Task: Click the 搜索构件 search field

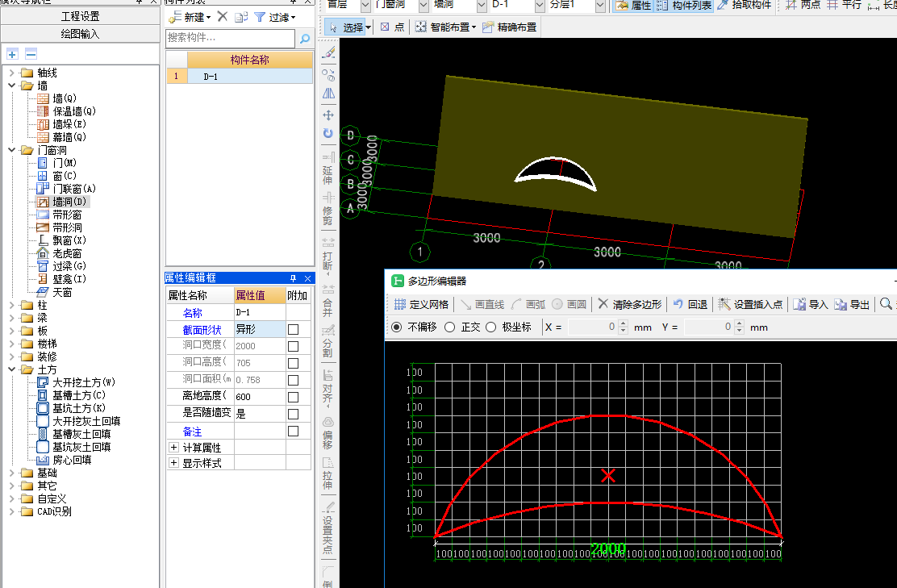Action: tap(231, 39)
